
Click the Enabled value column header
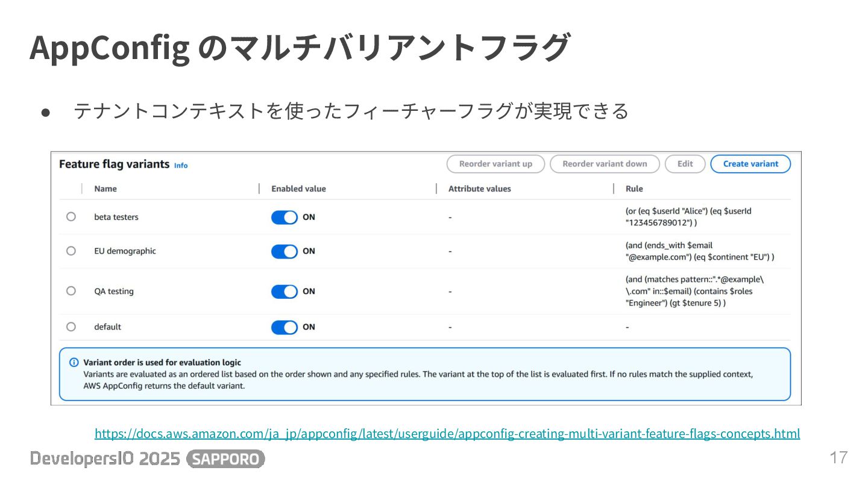coord(298,189)
